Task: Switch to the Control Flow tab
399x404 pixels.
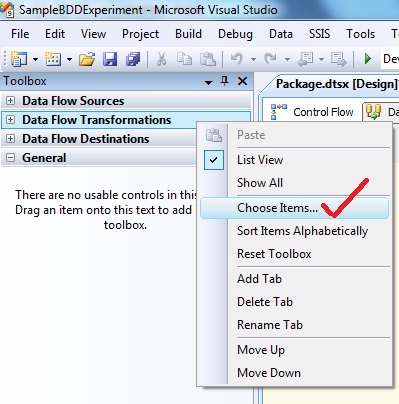Action: click(312, 112)
